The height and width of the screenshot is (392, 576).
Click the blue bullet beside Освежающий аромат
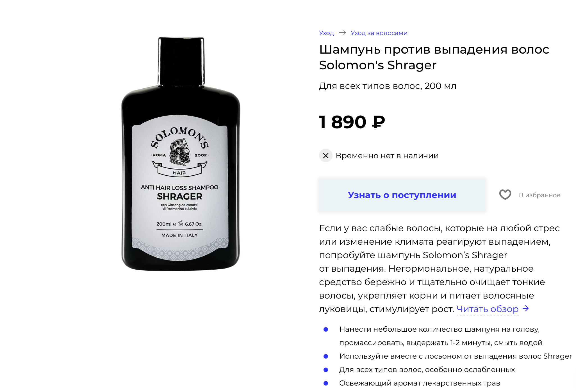[x=326, y=383]
